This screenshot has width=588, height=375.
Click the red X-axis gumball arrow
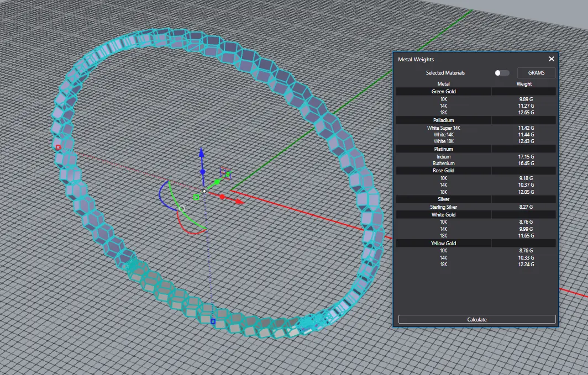tap(239, 202)
